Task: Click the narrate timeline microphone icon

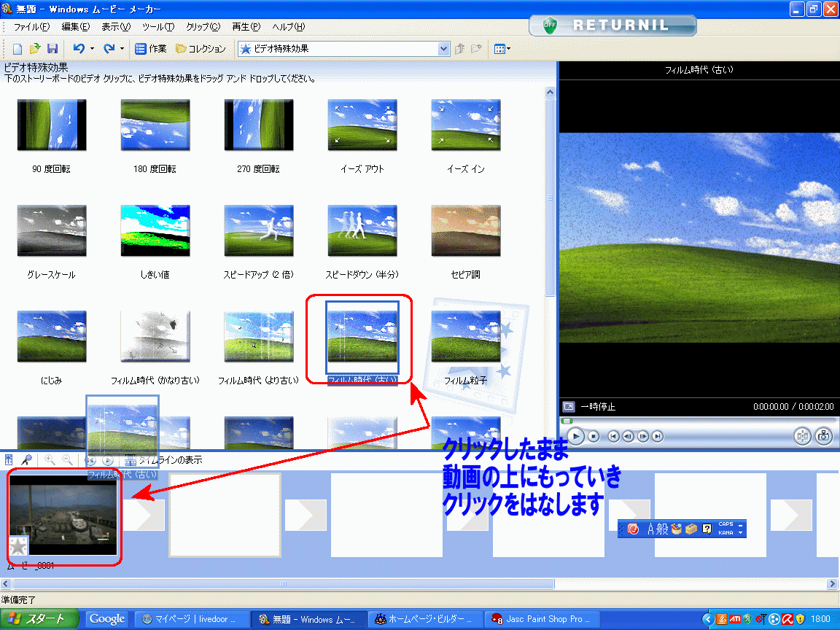Action: coord(26,459)
